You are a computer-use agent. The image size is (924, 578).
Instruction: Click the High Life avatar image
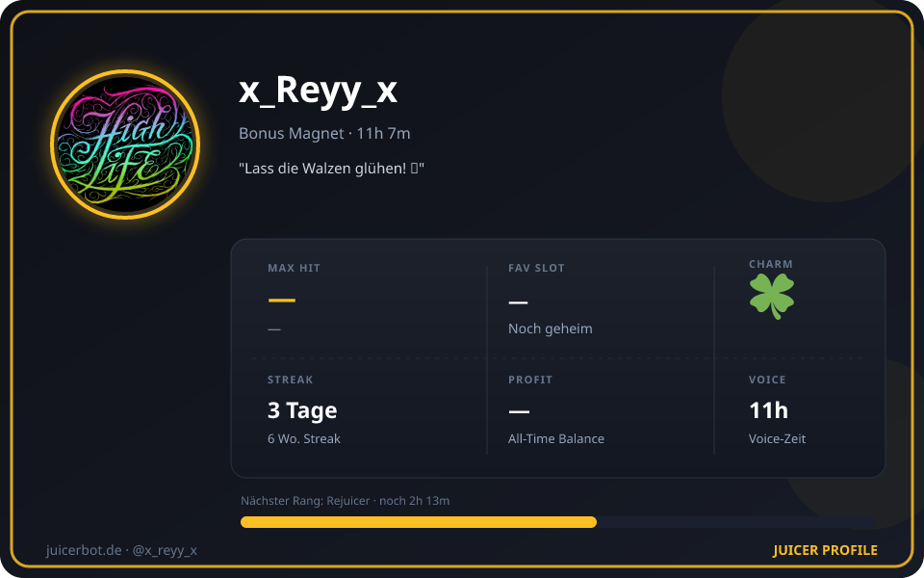tap(125, 144)
